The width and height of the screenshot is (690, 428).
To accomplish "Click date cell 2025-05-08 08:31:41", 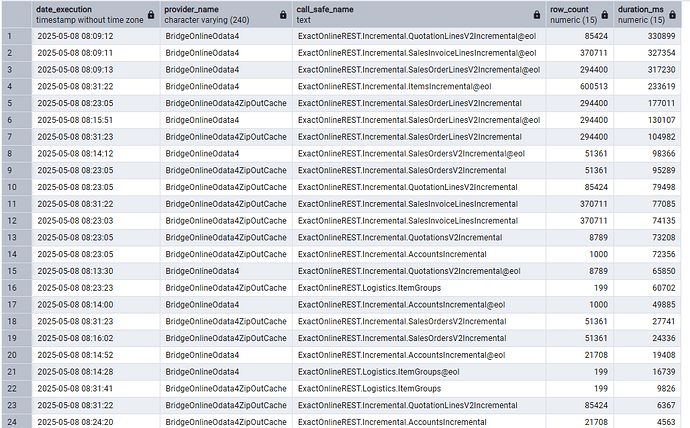I will [x=95, y=388].
